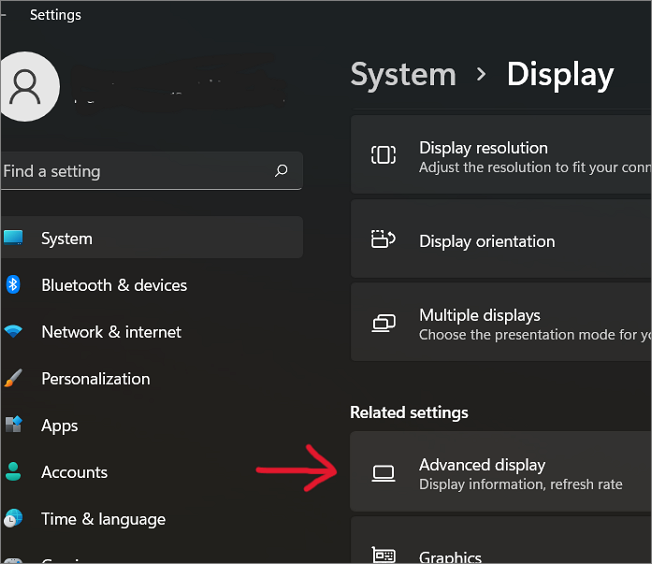Click the Advanced display laptop icon
Viewport: 652px width, 564px height.
383,473
